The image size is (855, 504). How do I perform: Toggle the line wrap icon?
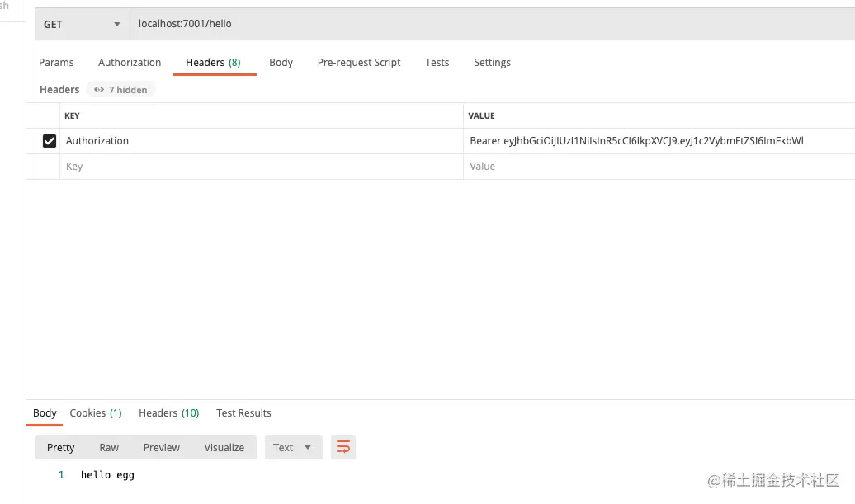343,447
